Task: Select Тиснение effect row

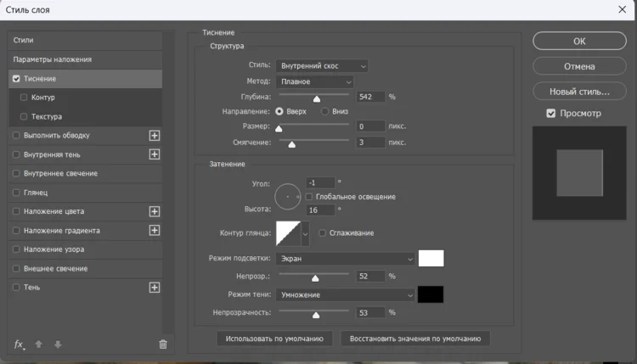Action: 85,79
